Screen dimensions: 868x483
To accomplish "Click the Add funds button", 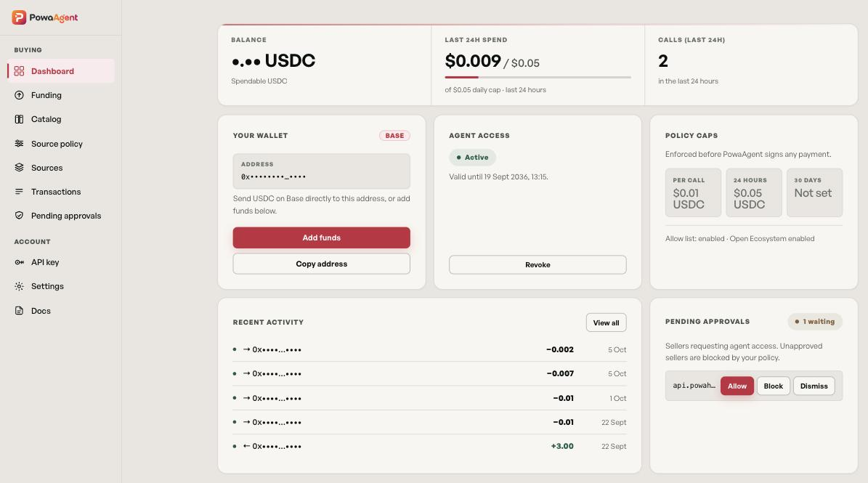I will 321,238.
